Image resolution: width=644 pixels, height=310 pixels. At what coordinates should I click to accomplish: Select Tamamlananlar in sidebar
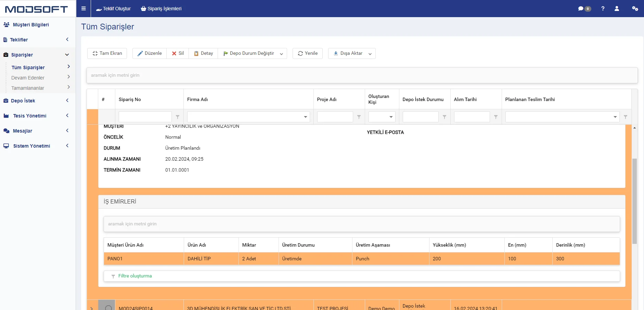28,88
